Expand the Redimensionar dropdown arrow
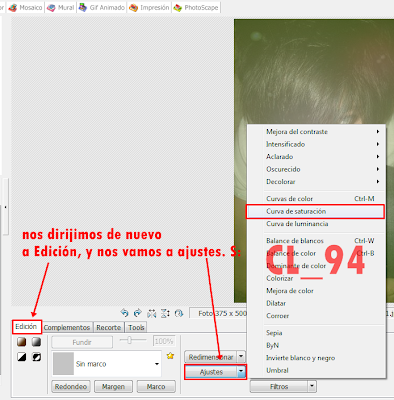Screen dimensions: 394x400 (x=241, y=357)
